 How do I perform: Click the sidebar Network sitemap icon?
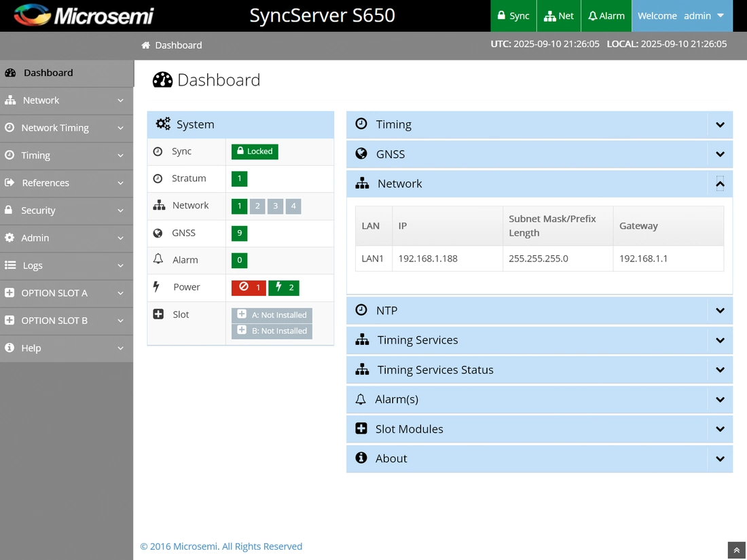10,100
